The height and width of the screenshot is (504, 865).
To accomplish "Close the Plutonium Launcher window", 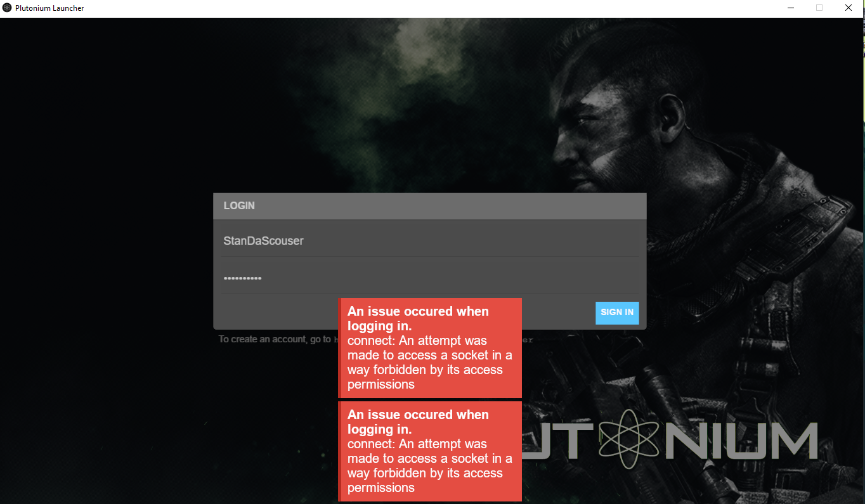I will click(849, 8).
